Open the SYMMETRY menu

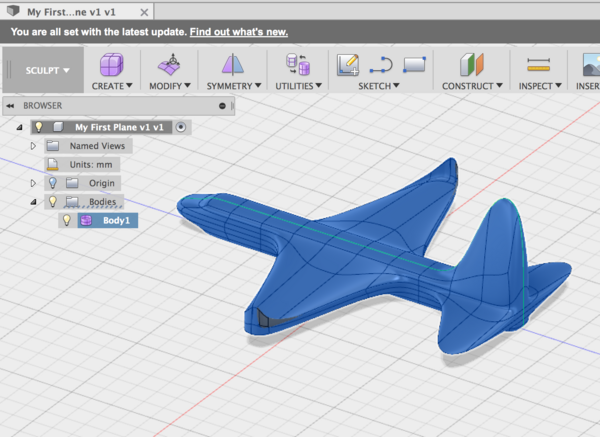[232, 87]
